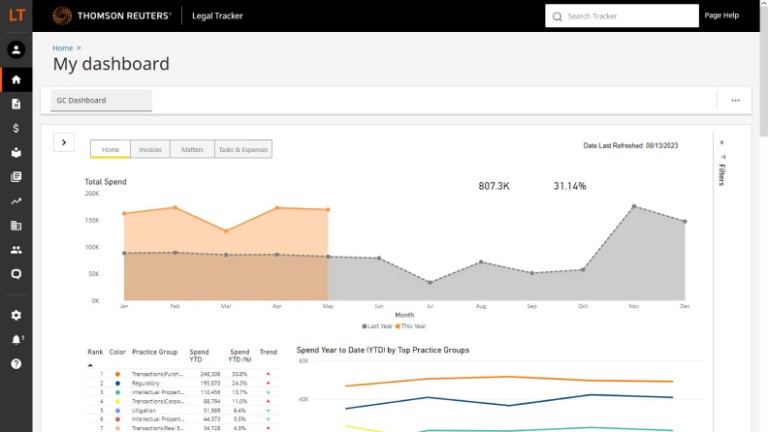The width and height of the screenshot is (768, 432).
Task: Expand the left pane with chevron arrow
Action: coord(63,143)
